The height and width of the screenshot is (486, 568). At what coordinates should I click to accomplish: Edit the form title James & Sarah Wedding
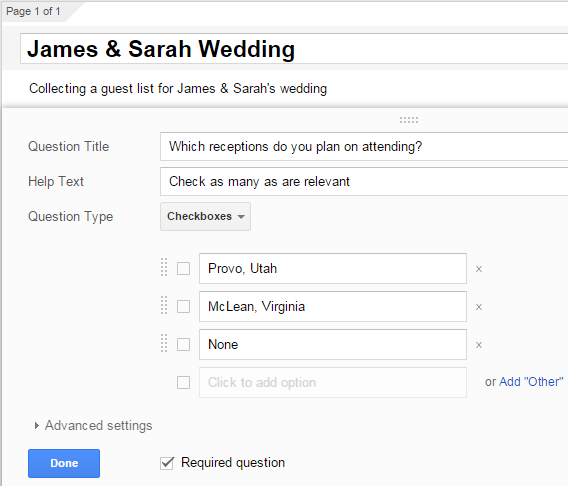[294, 49]
